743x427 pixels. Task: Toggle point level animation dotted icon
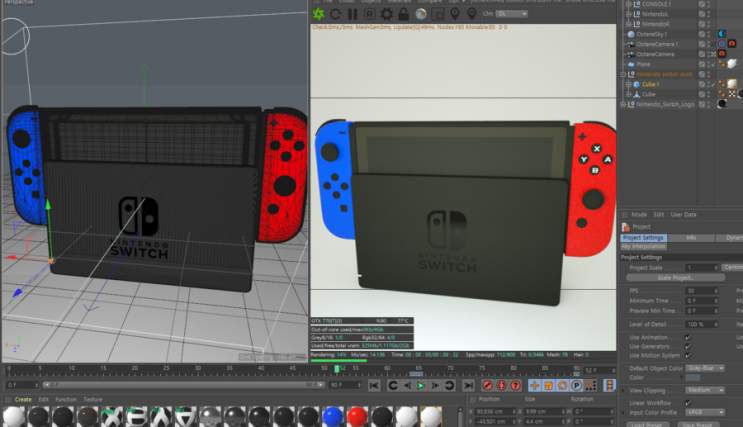coord(590,385)
